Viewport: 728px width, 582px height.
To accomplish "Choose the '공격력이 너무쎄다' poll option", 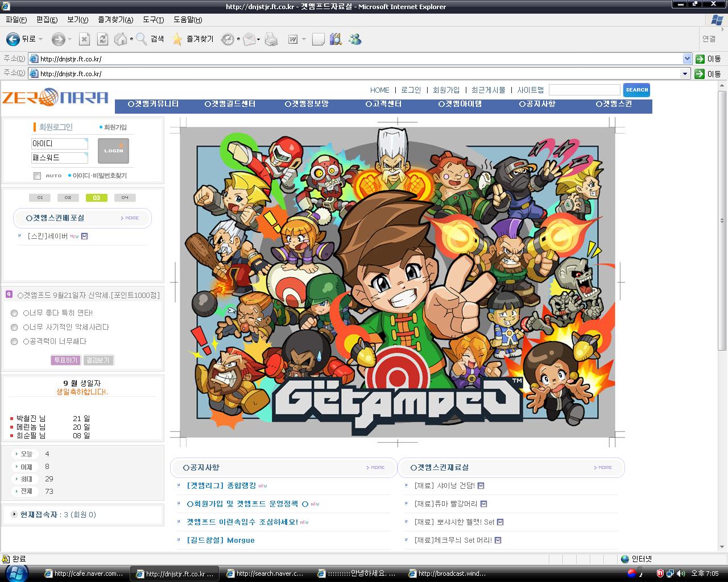I will [14, 342].
